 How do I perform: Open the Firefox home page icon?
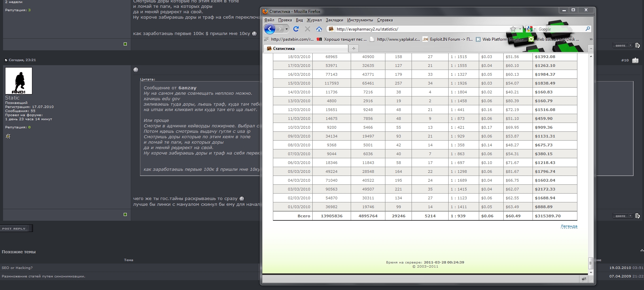coord(319,29)
